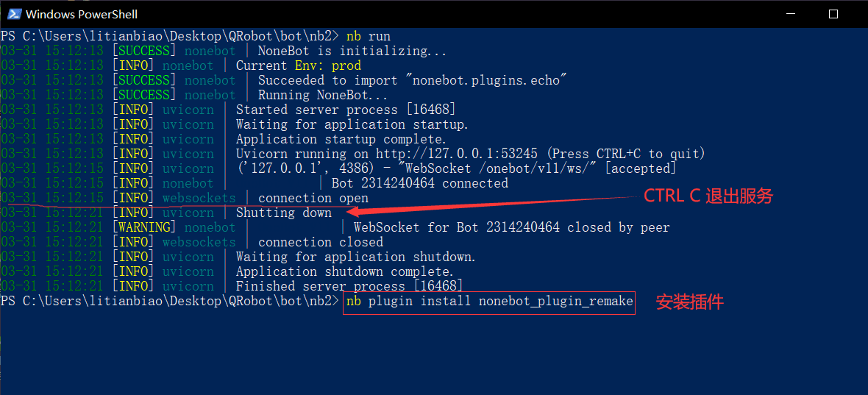Click the 'connection closed' websockets log line
868x395 pixels.
(x=321, y=242)
